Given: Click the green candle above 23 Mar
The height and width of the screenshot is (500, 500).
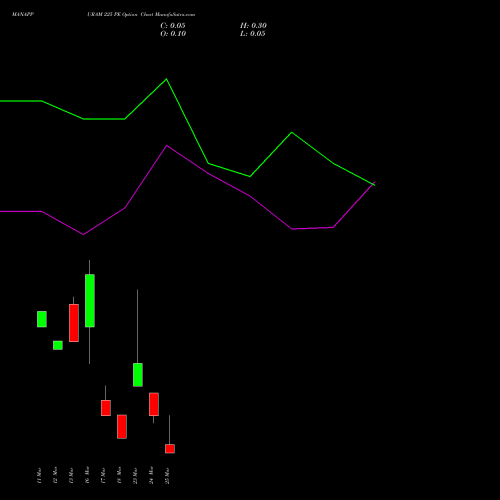Looking at the screenshot, I should (x=138, y=375).
